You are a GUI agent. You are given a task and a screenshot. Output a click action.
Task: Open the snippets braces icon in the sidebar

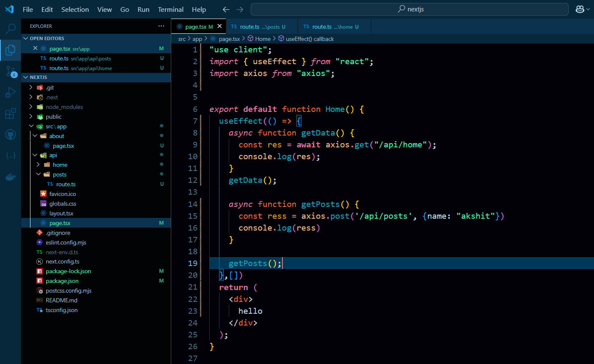coord(10,155)
